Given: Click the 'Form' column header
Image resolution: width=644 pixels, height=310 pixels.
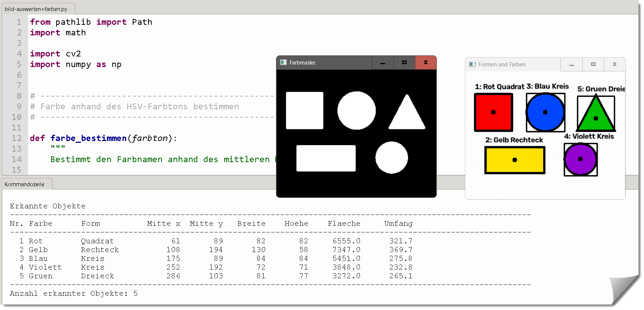Looking at the screenshot, I should 90,224.
